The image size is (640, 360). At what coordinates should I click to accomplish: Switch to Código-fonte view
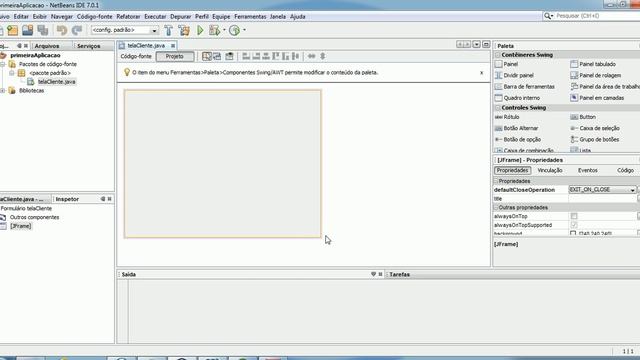coord(136,56)
